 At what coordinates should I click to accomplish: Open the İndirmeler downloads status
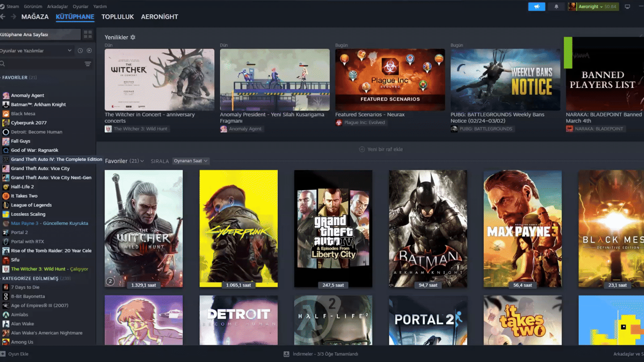pos(321,354)
